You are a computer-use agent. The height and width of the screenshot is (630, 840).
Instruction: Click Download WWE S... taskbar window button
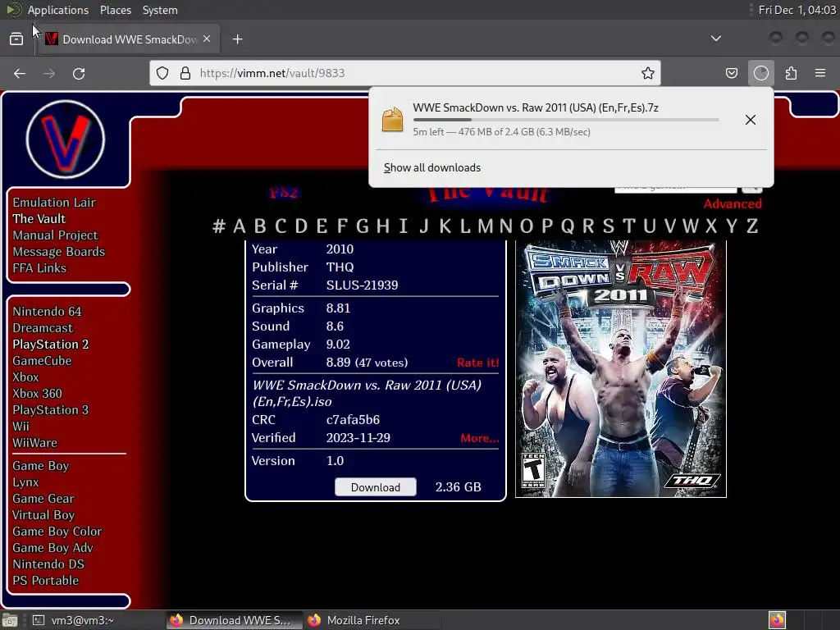click(x=232, y=620)
